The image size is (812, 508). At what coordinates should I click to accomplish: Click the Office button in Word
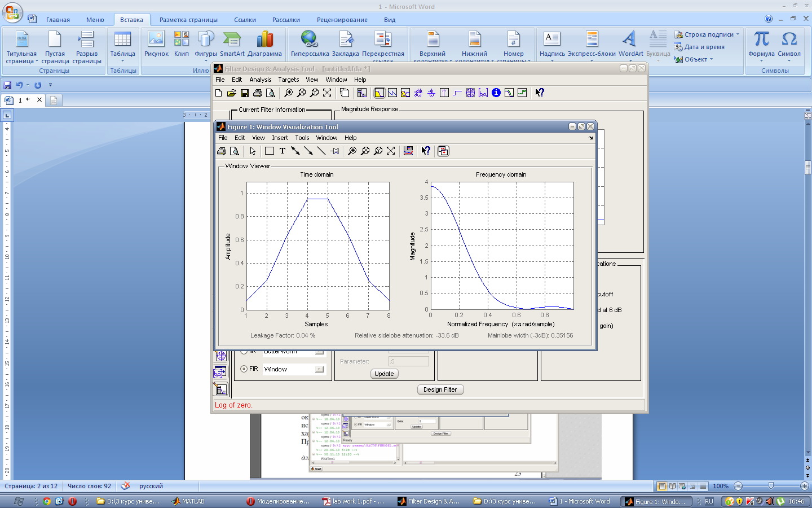pyautogui.click(x=12, y=12)
